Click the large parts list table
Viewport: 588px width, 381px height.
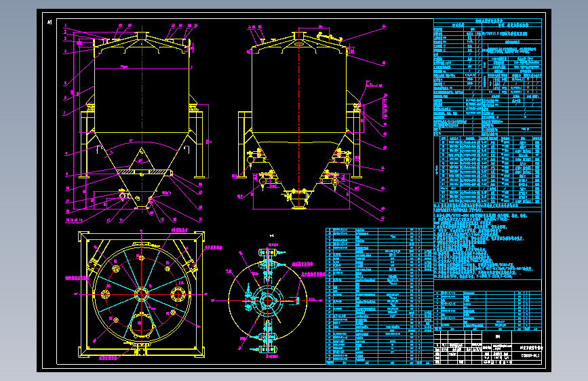click(x=380, y=296)
